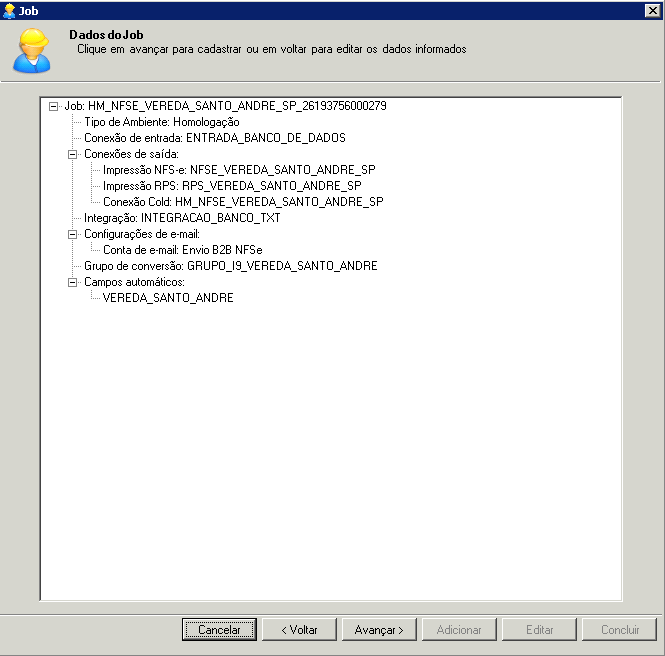Go back with the Voltar button
Image resolution: width=665 pixels, height=656 pixels.
(x=299, y=630)
